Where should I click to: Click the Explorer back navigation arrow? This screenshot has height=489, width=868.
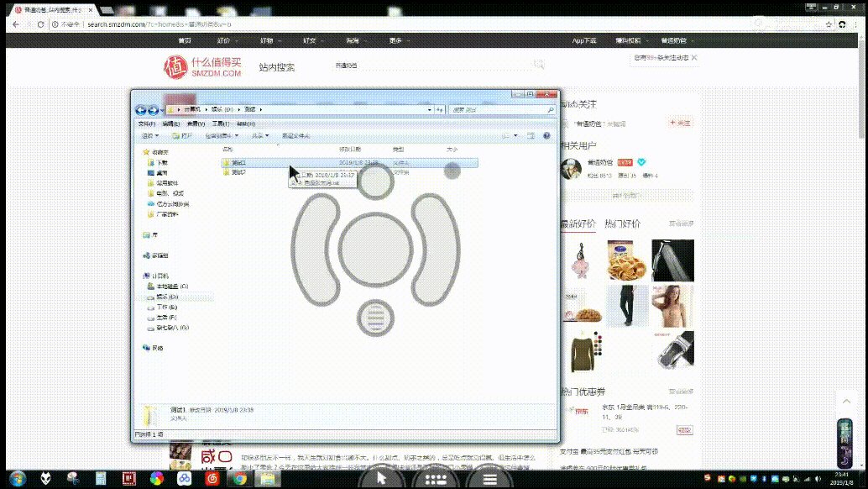click(x=141, y=110)
